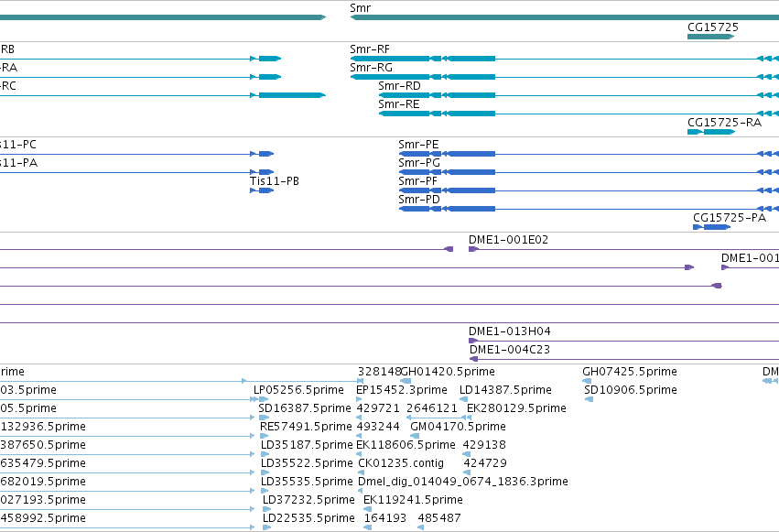Viewport: 779px width, 532px height.
Task: Click the GH07425.5prime EST label
Action: click(630, 372)
